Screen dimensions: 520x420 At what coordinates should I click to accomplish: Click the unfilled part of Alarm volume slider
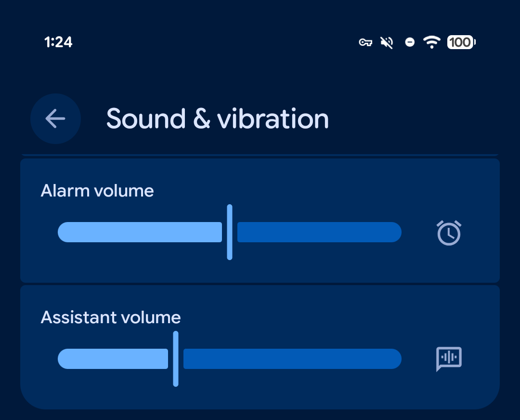319,232
